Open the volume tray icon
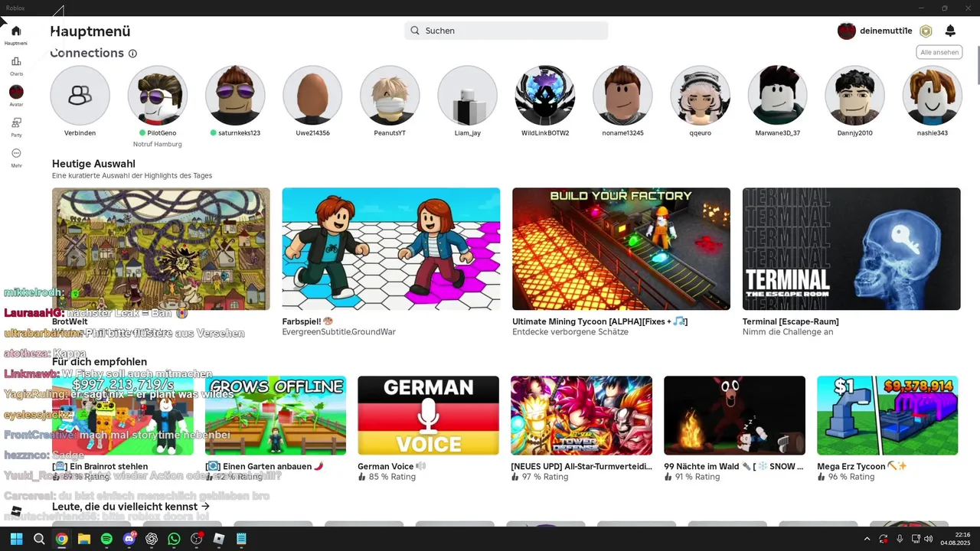This screenshot has height=551, width=980. coord(929,539)
